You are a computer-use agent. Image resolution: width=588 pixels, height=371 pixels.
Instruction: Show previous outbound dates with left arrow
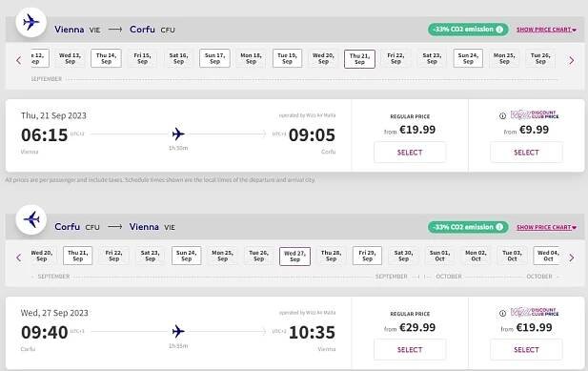click(x=19, y=60)
